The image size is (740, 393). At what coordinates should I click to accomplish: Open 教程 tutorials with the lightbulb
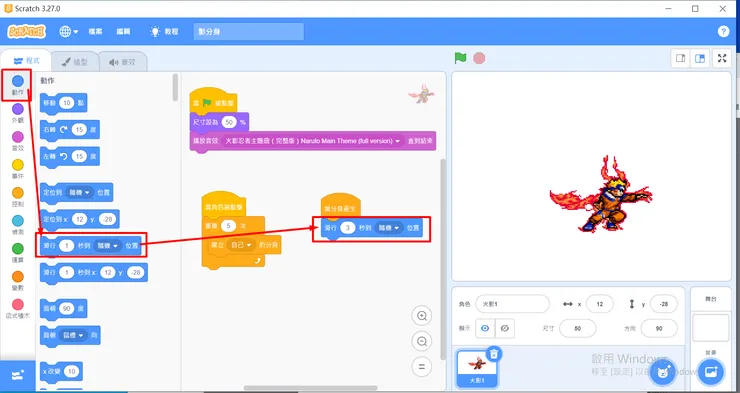point(164,32)
